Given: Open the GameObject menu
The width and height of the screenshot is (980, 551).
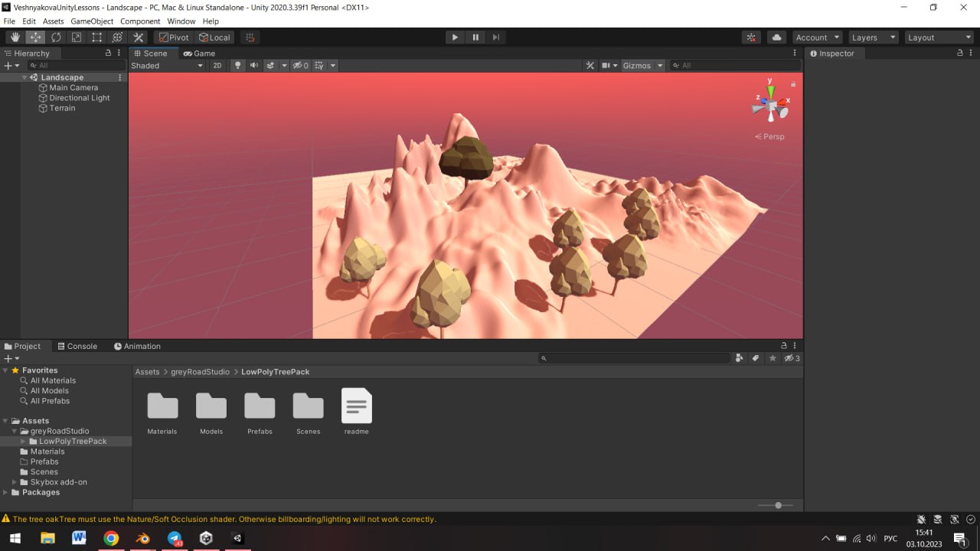Looking at the screenshot, I should (92, 21).
